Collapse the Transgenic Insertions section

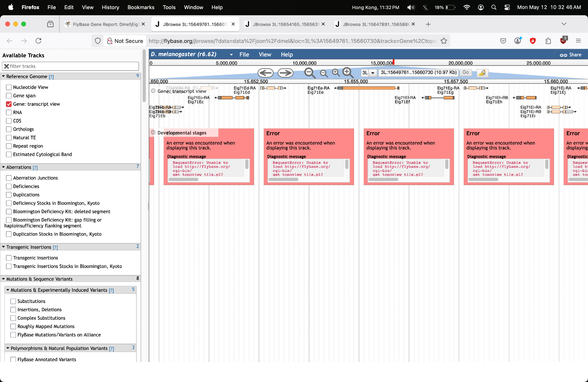(x=4, y=247)
